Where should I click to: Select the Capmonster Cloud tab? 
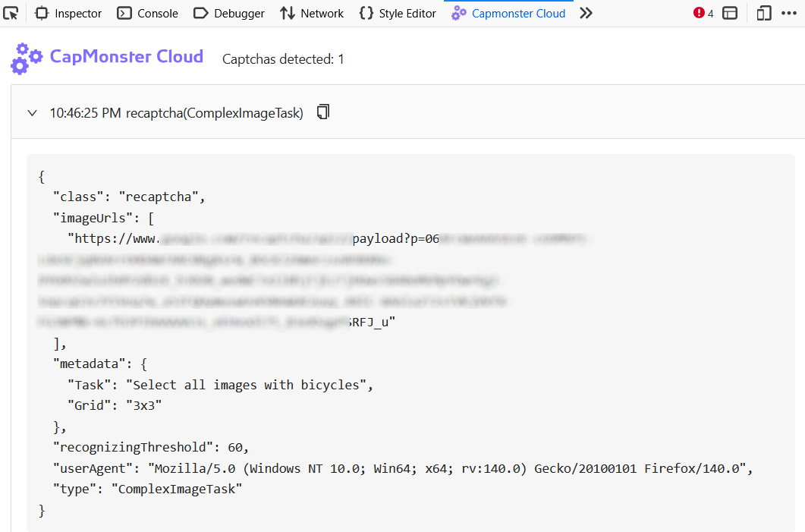click(x=509, y=13)
